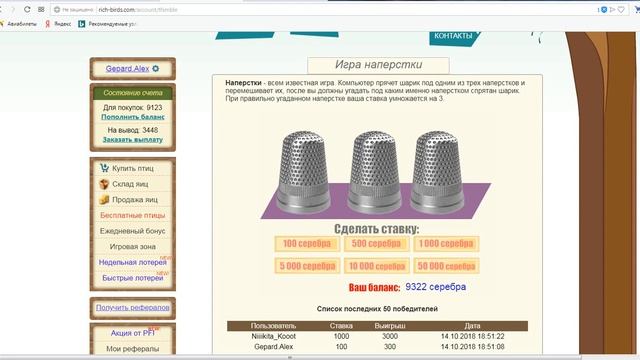
Task: Click the Ставка column header
Action: [341, 326]
